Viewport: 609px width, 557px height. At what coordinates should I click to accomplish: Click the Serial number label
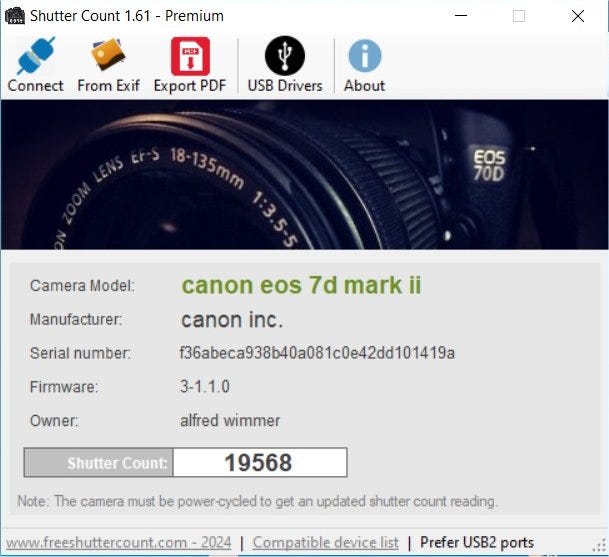(x=80, y=353)
